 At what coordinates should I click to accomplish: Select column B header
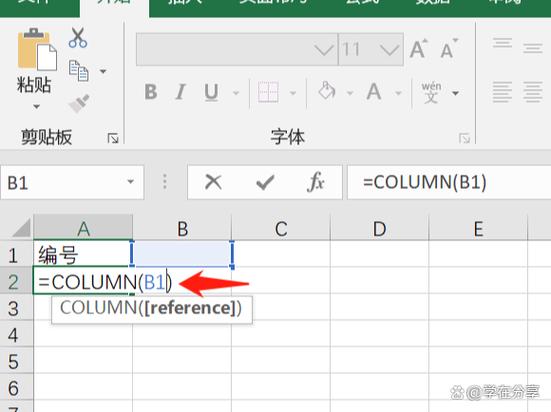tap(182, 228)
